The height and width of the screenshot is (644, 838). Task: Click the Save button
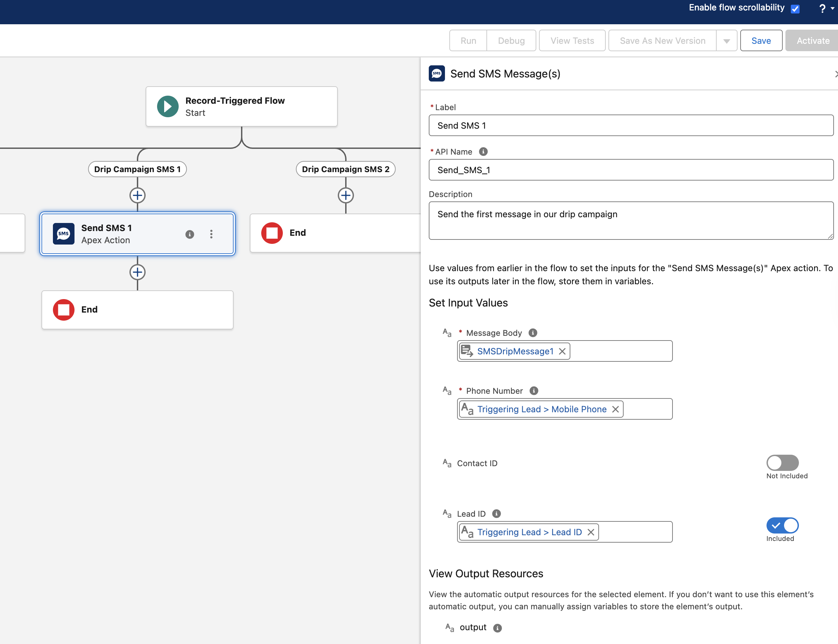pyautogui.click(x=761, y=41)
